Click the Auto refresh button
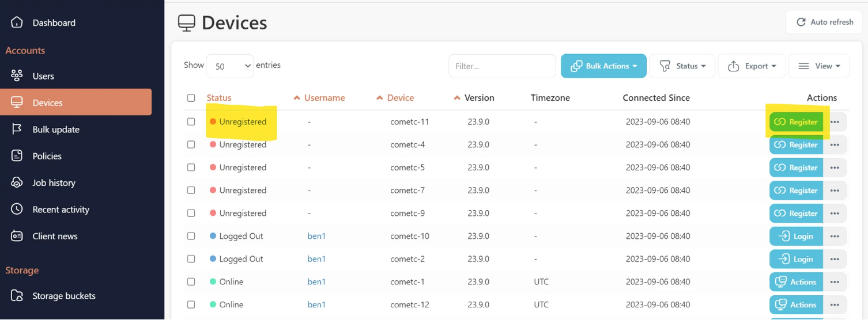 click(824, 22)
